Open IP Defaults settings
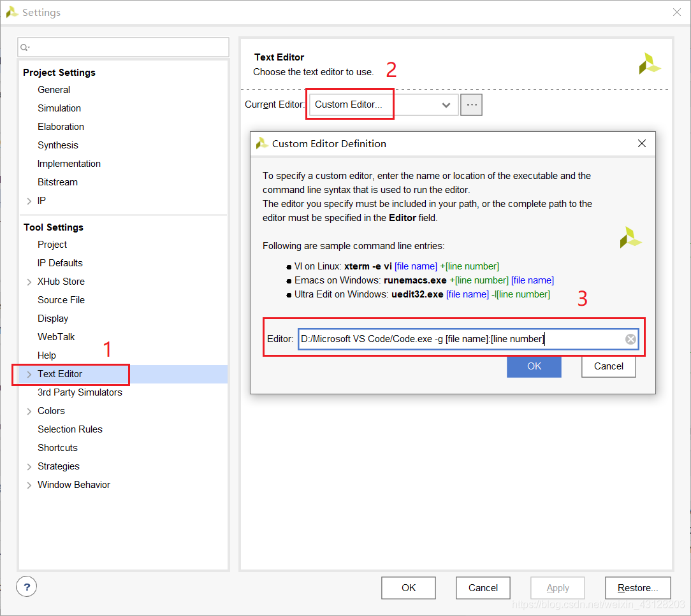Image resolution: width=691 pixels, height=616 pixels. 60,263
